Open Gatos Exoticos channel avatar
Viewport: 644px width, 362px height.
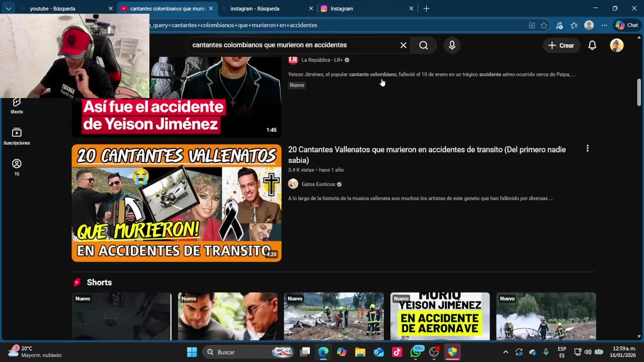[x=293, y=184]
